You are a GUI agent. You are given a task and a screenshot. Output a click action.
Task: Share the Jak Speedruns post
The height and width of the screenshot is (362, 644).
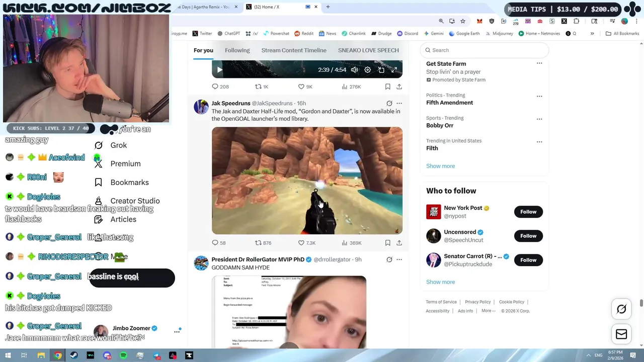pos(399,243)
